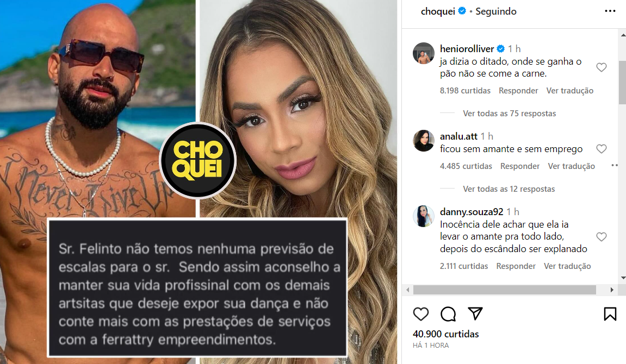Click Seguindo to manage following
The width and height of the screenshot is (626, 364).
[x=496, y=11]
